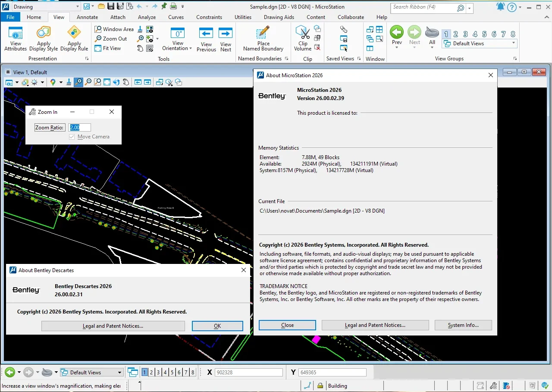
Task: Expand the Search Ribbon dropdown arrow
Action: (x=469, y=8)
